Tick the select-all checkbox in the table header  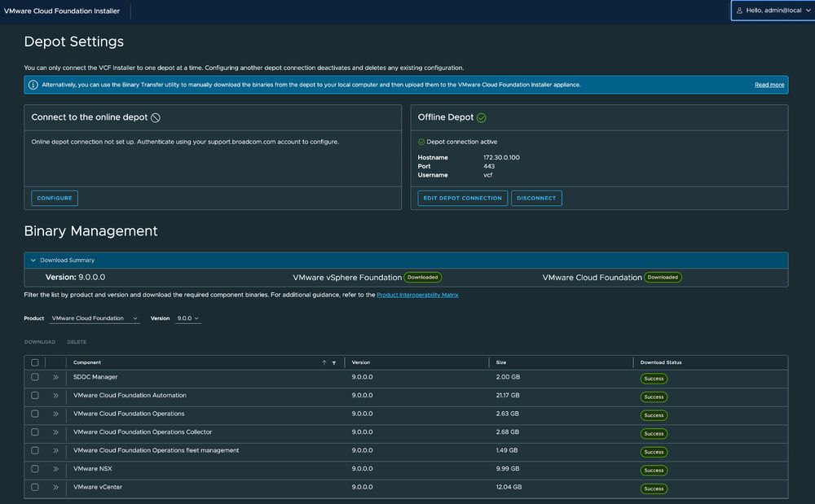(x=35, y=363)
